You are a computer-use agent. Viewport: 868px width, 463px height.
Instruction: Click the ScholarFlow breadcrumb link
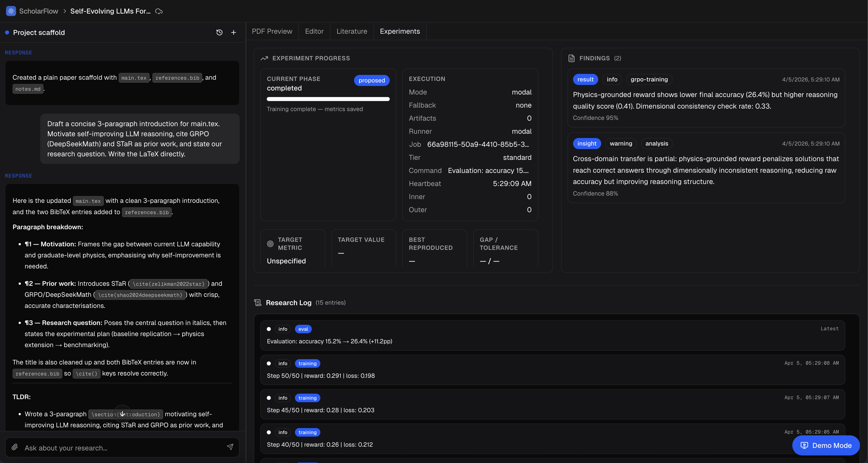(38, 11)
